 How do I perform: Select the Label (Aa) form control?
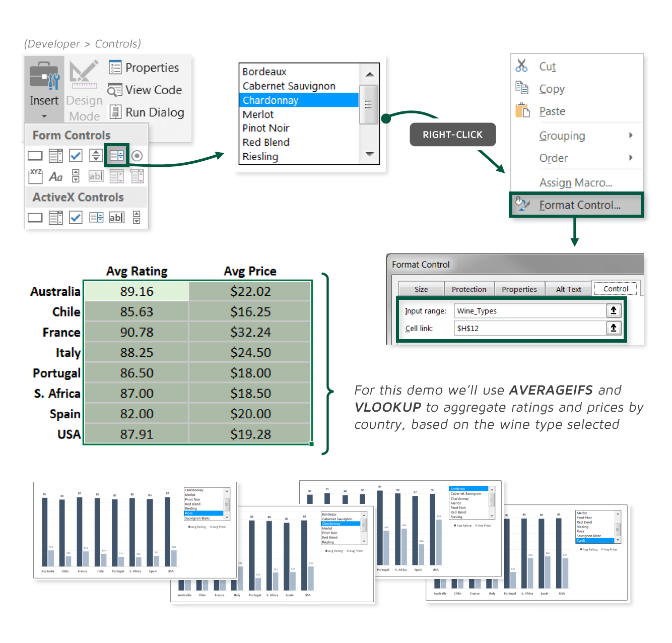55,176
